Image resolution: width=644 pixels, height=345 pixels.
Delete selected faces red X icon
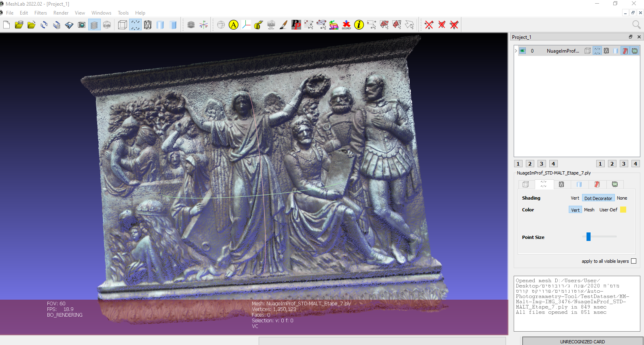442,25
